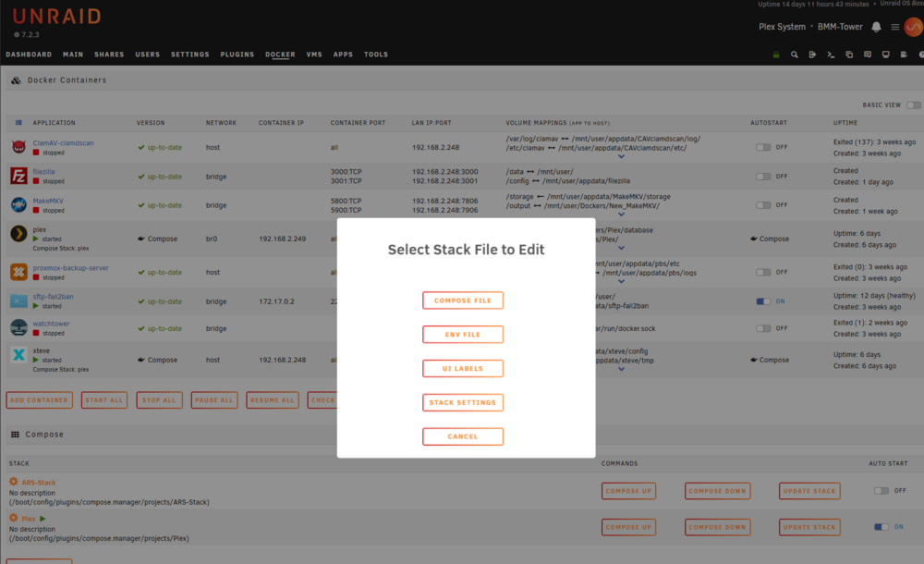Choose Env File in dialog
The height and width of the screenshot is (564, 924).
point(463,335)
